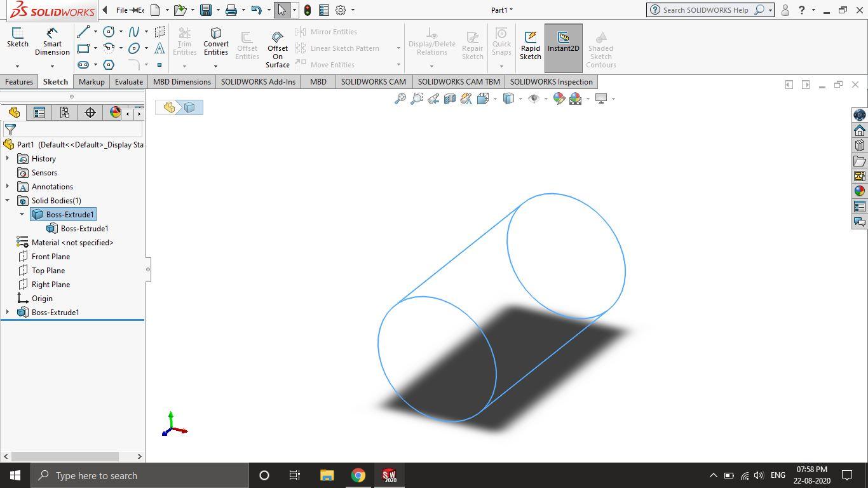
Task: Select Front Plane in the feature tree
Action: [50, 256]
